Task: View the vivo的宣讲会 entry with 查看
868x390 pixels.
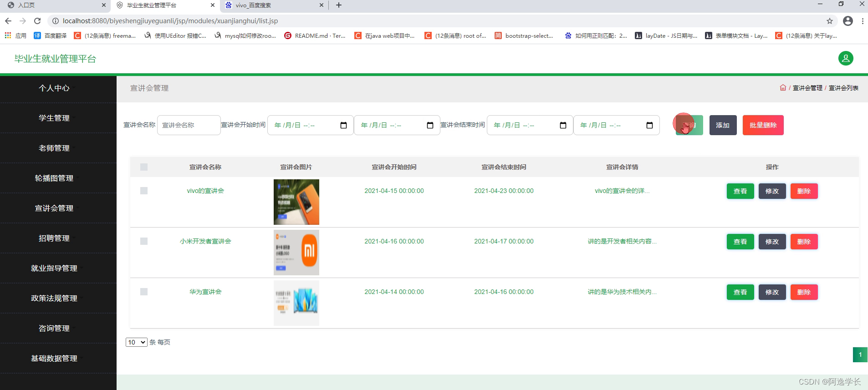Action: [740, 191]
